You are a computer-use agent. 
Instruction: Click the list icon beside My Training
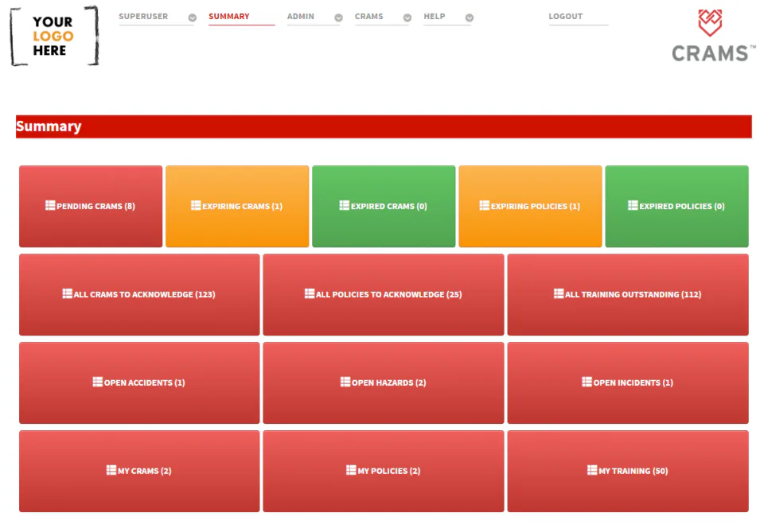click(592, 470)
